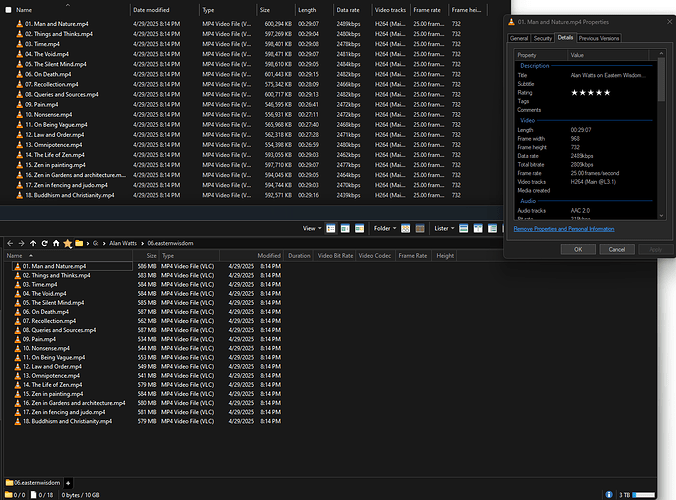Open the Previous Versions tab
This screenshot has height=500, width=676.
[x=599, y=38]
